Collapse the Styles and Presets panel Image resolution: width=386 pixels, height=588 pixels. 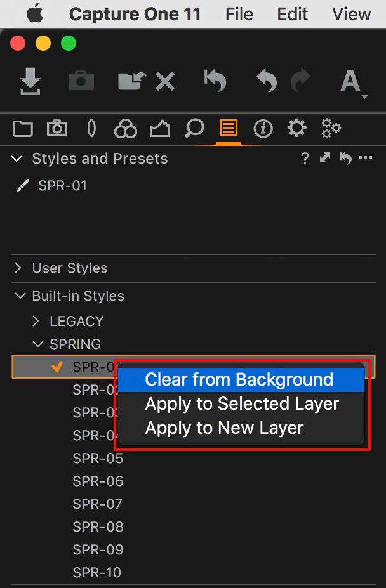click(x=17, y=159)
